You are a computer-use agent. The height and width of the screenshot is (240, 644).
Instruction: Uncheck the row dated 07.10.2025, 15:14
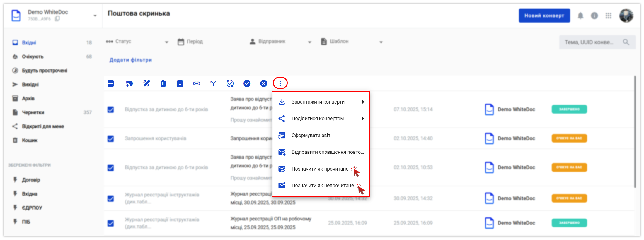pos(111,110)
